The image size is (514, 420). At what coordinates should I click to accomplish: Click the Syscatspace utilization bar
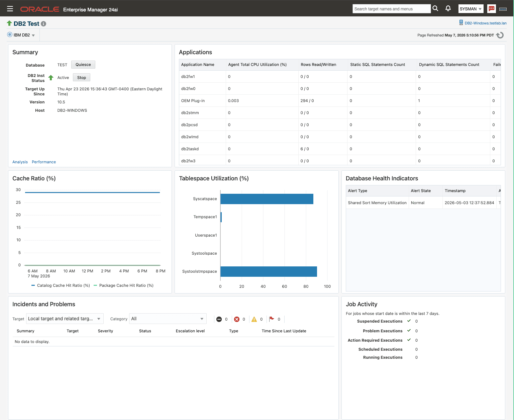tap(267, 199)
